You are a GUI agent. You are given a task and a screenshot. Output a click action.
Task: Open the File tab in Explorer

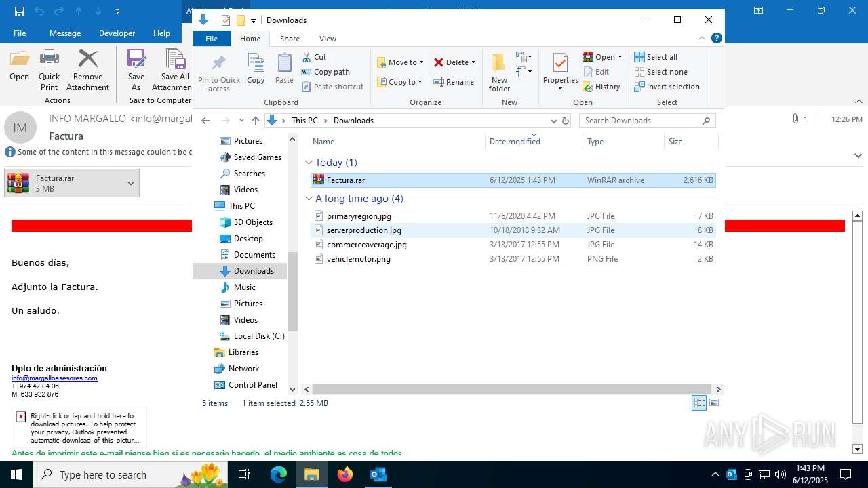click(x=212, y=39)
